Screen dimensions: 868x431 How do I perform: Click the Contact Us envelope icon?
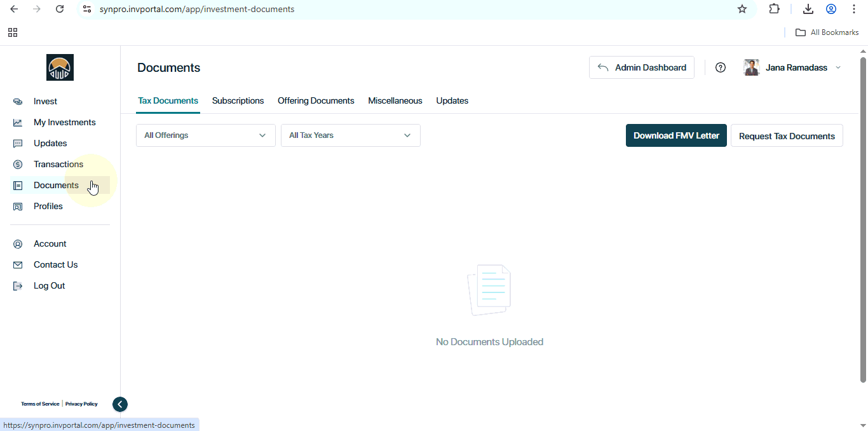18,265
